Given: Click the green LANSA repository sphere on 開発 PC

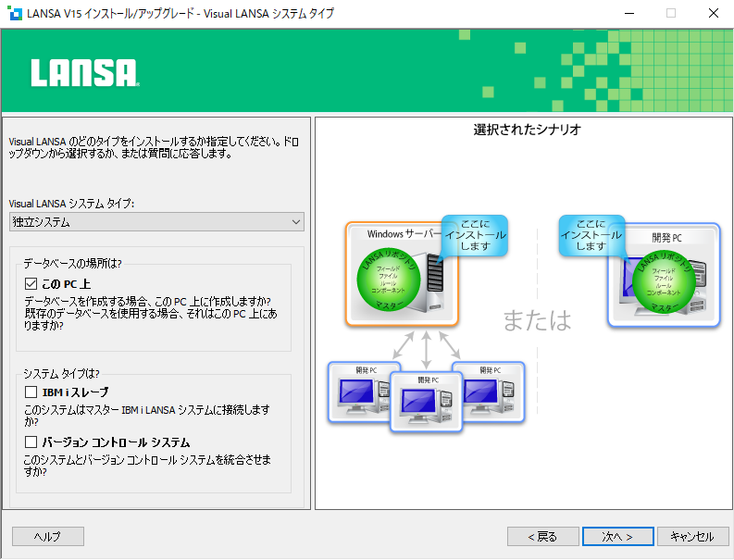Looking at the screenshot, I should [664, 282].
